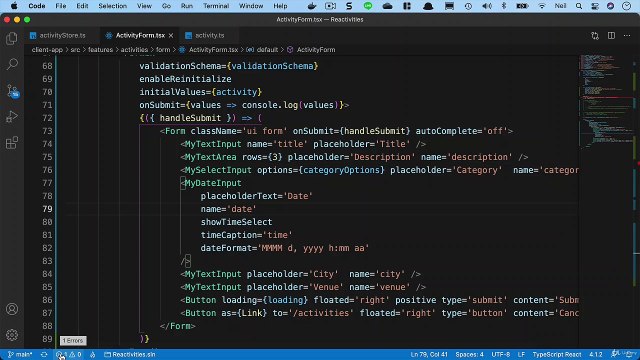The height and width of the screenshot is (360, 640).
Task: Change file encoding UTF-8
Action: click(x=500, y=354)
